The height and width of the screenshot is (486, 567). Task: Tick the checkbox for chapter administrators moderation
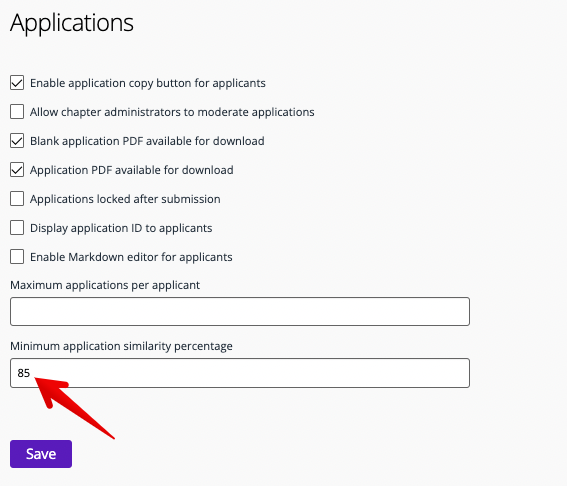tap(17, 112)
